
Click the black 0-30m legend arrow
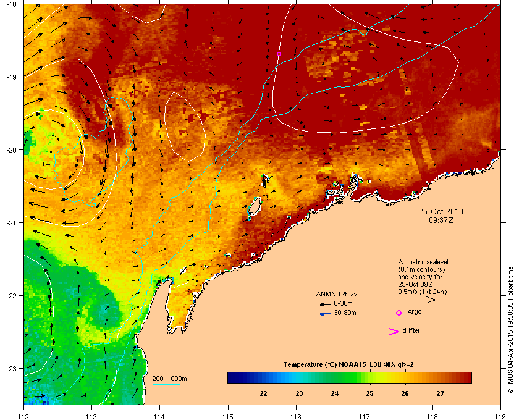(325, 304)
